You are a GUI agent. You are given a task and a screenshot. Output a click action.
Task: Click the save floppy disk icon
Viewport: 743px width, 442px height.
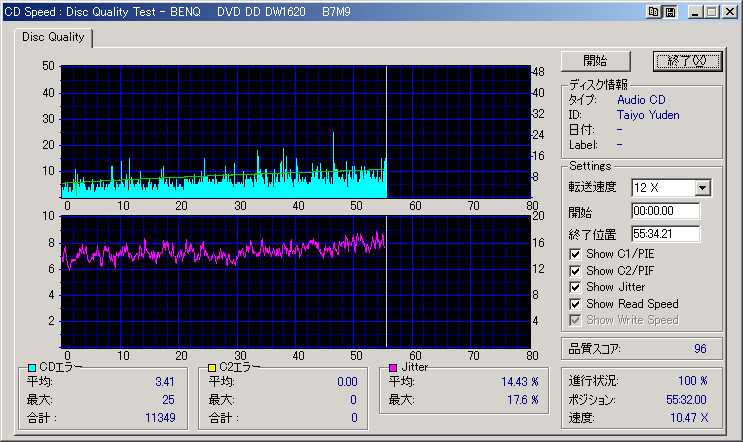tap(669, 11)
